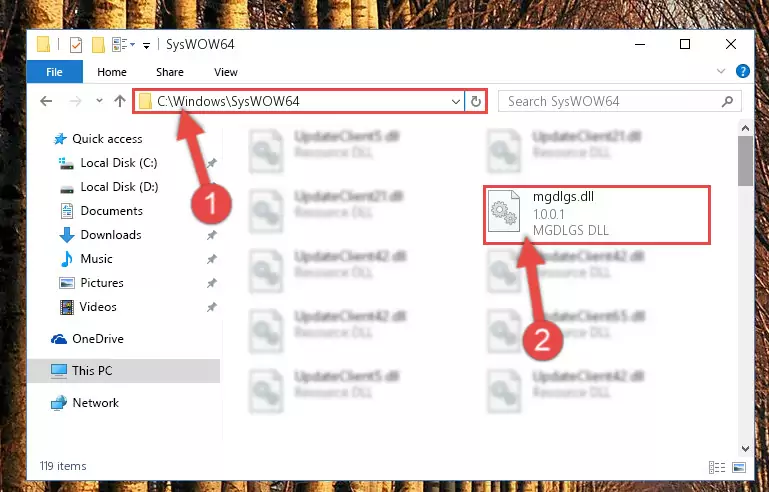
Task: Open Pictures in the sidebar
Action: (x=102, y=283)
